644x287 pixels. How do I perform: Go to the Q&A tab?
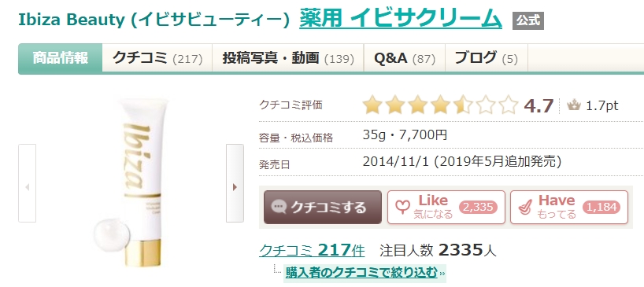405,58
